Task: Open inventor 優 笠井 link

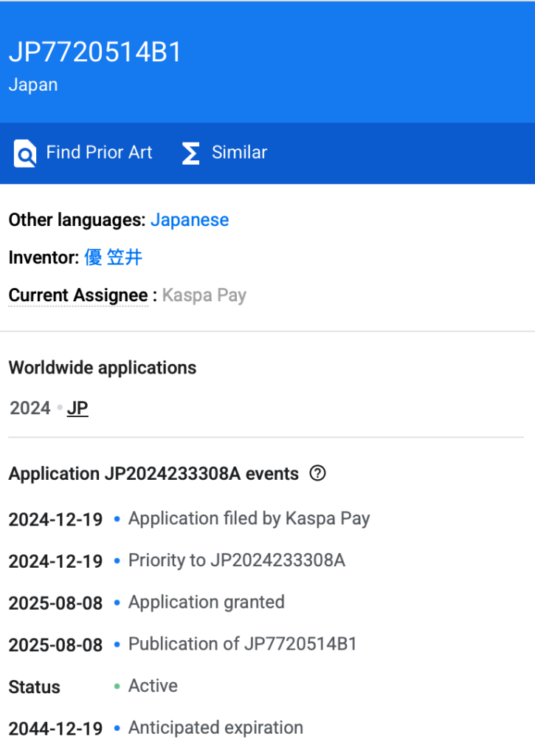Action: coord(113,258)
